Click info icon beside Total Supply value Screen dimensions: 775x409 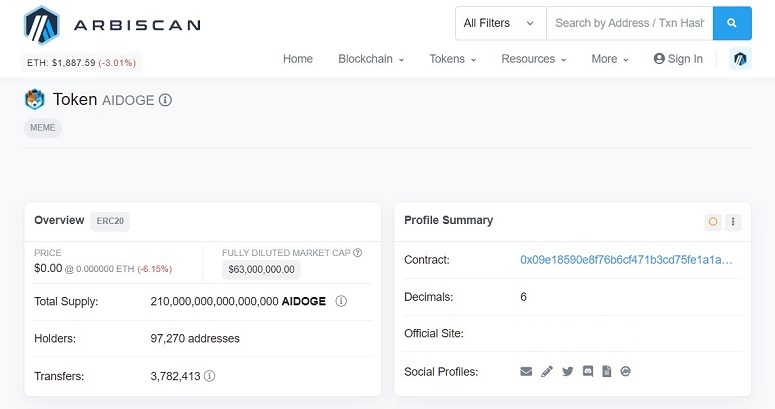click(x=341, y=301)
